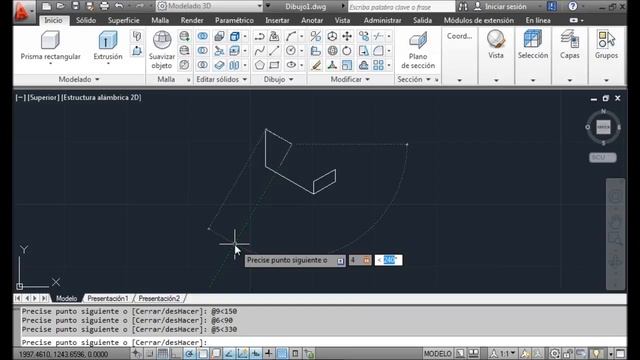Toggle infer constraints in status bar
This screenshot has height=360, width=640.
tap(136, 353)
